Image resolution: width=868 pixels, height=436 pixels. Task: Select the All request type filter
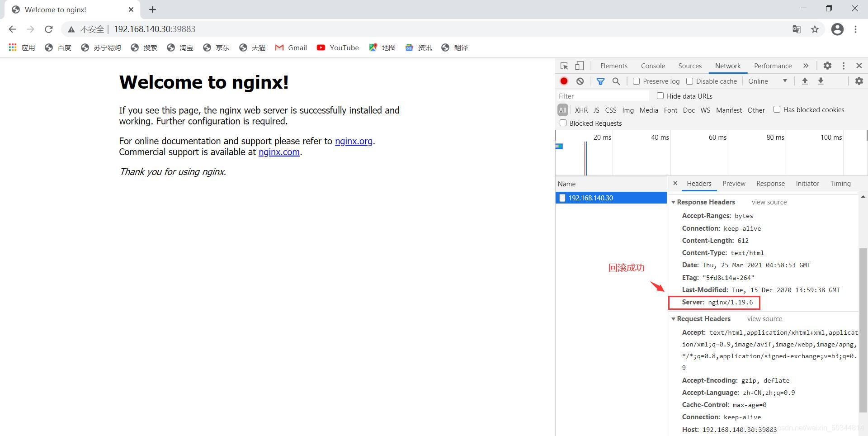point(562,110)
